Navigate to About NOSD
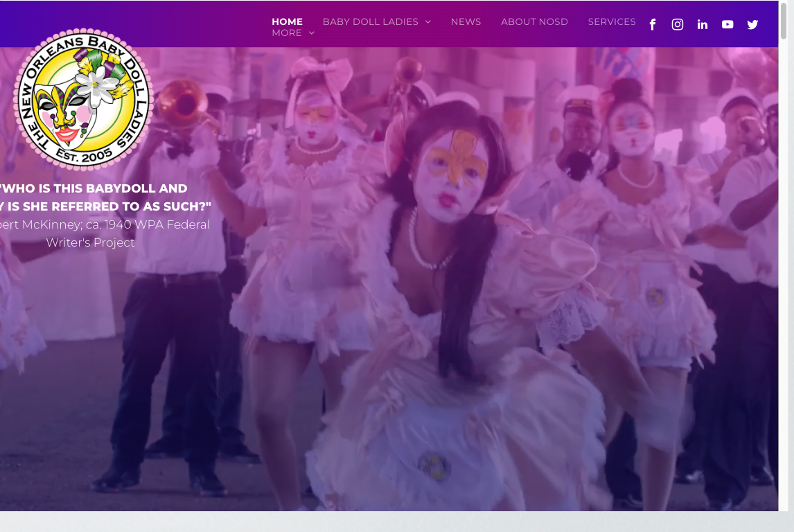This screenshot has width=794, height=532. (534, 21)
